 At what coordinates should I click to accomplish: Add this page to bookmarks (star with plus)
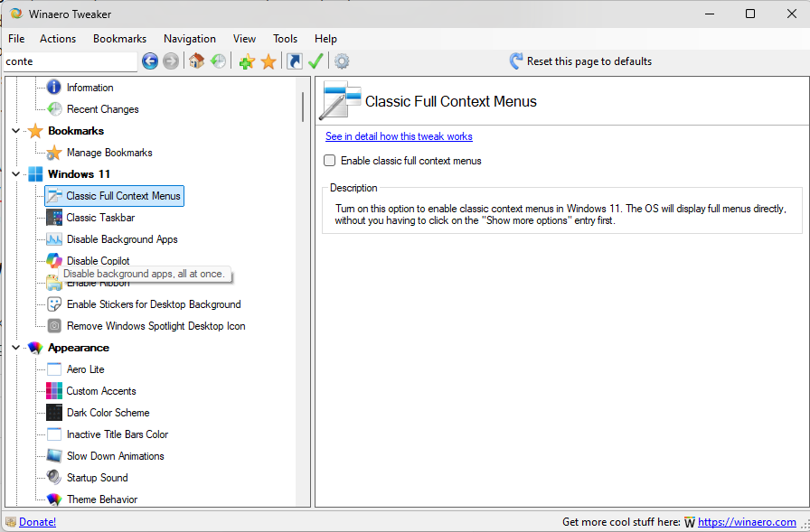(x=247, y=61)
